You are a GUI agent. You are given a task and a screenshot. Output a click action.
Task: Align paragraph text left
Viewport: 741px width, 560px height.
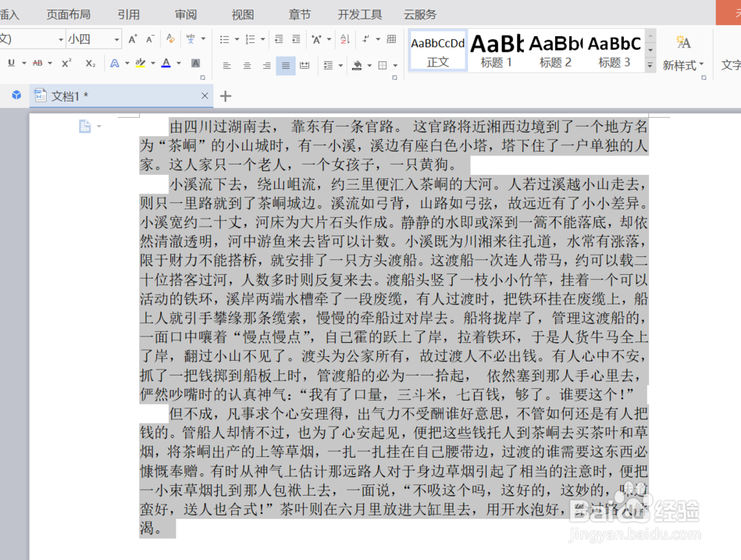tap(227, 65)
